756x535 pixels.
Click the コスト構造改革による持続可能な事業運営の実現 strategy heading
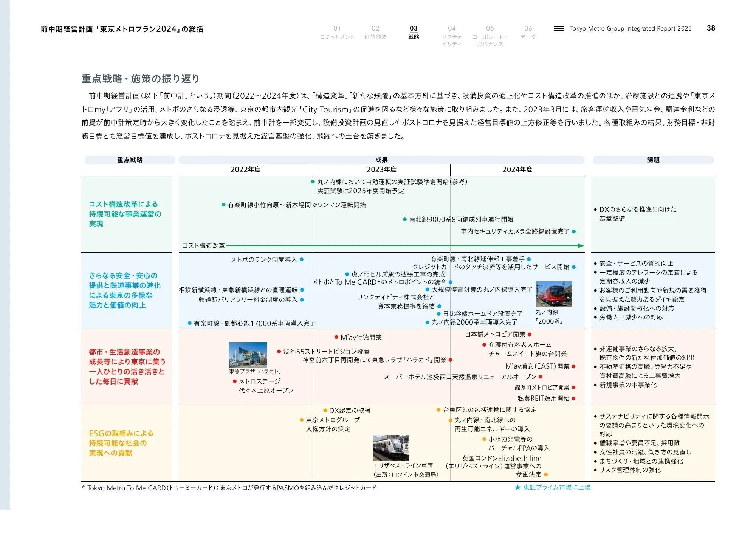125,214
